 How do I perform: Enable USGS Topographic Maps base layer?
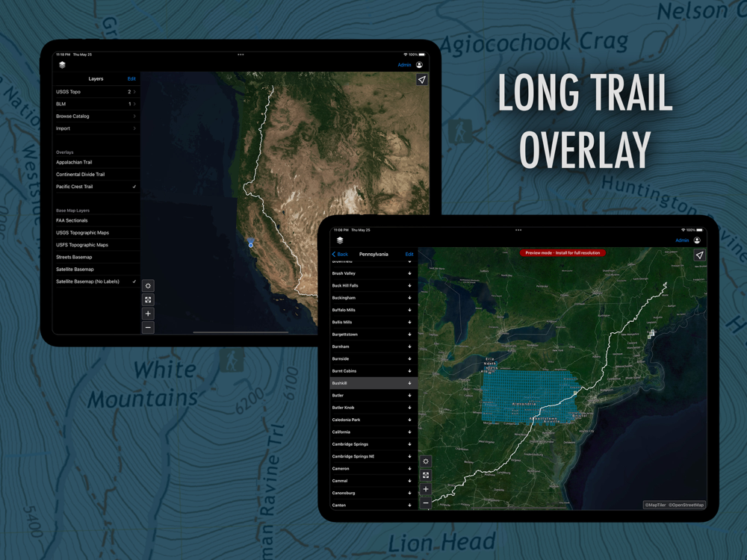click(96, 233)
